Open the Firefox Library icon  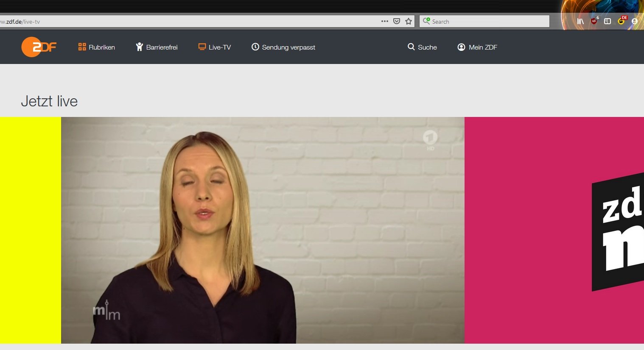click(580, 21)
